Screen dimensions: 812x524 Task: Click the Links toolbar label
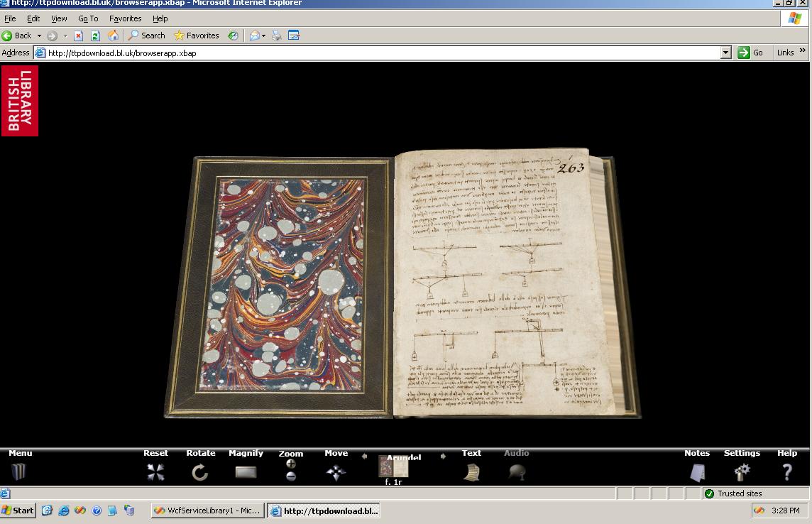point(785,53)
